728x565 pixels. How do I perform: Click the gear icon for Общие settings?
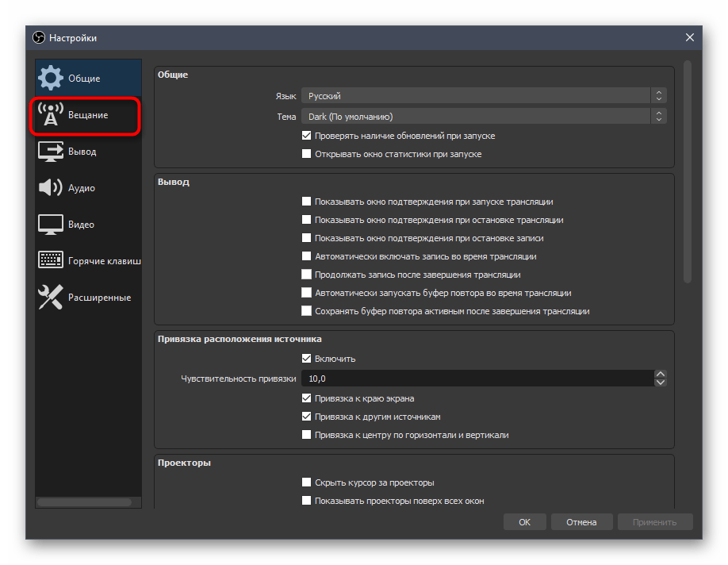51,78
